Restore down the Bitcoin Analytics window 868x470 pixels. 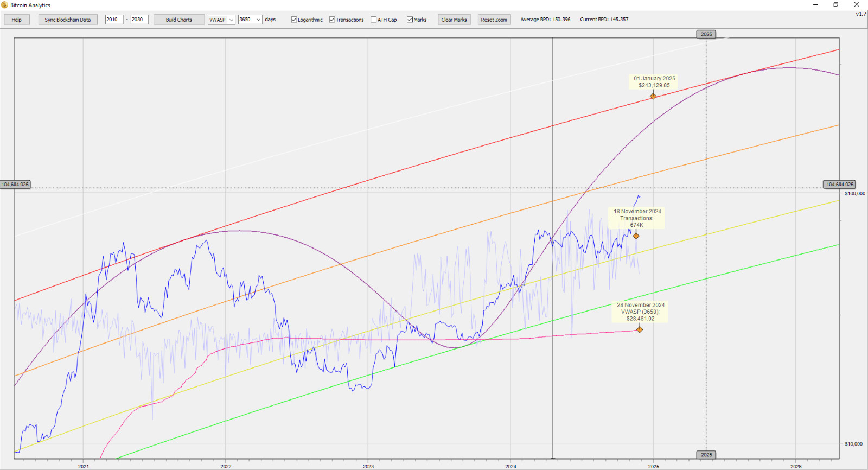[x=836, y=5]
